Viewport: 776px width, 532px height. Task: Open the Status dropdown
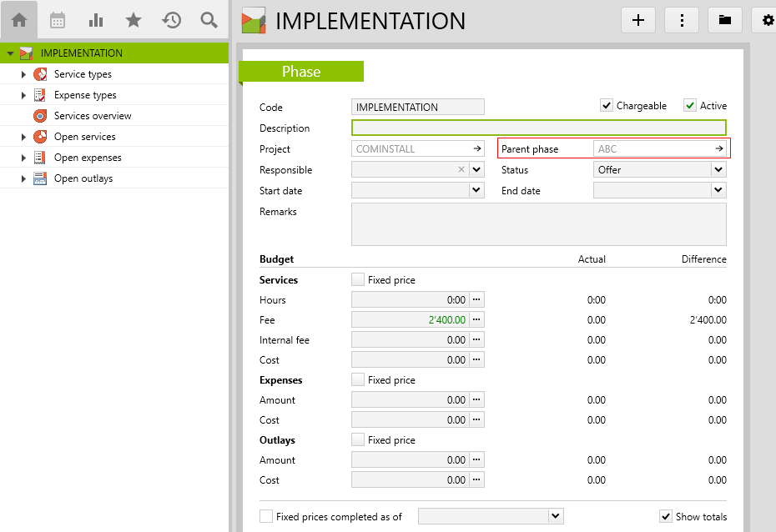pos(718,169)
